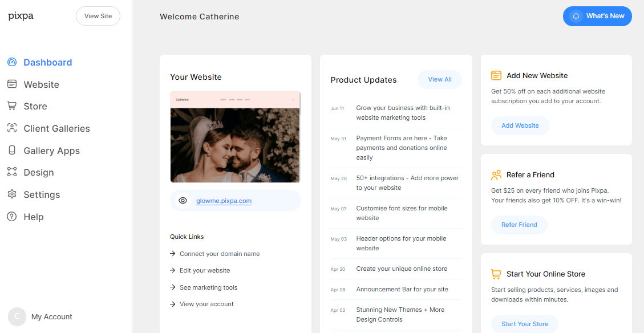Click the wedding website preview thumbnail
Viewport: 644px width, 333px height.
pos(236,137)
